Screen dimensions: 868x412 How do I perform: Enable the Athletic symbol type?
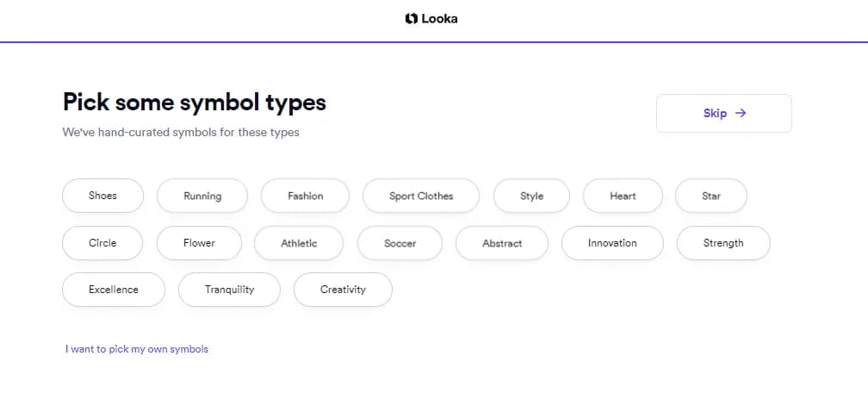pyautogui.click(x=299, y=243)
